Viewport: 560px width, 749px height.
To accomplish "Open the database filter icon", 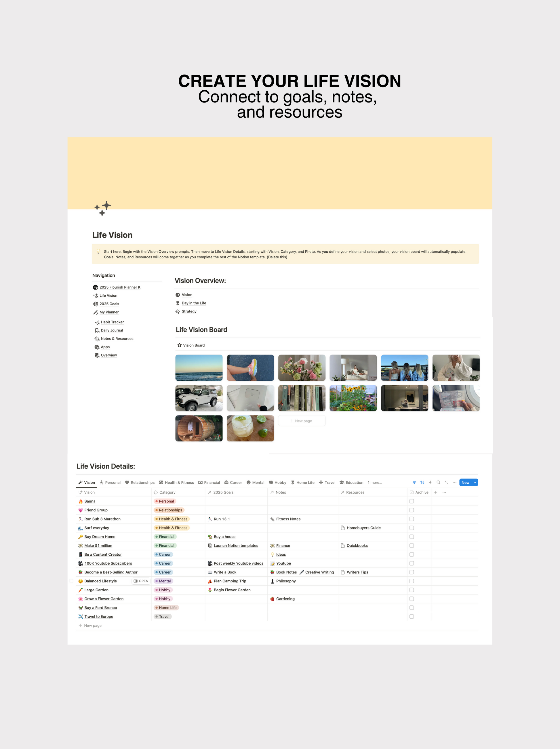I will click(x=414, y=483).
